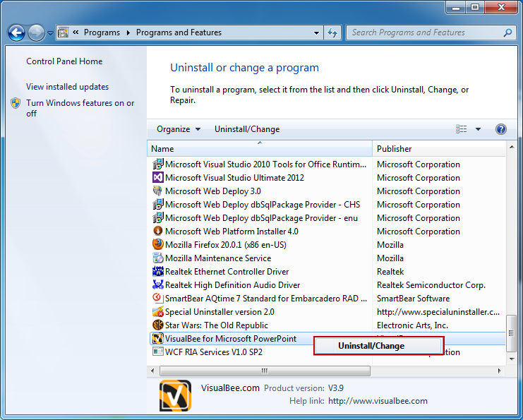Click the Uninstall/Change toolbar button

coord(247,129)
